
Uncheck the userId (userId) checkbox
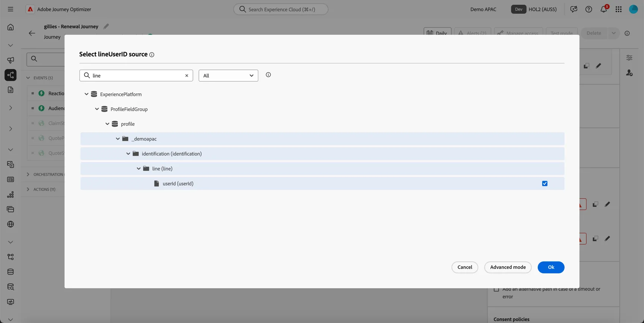coord(545,184)
